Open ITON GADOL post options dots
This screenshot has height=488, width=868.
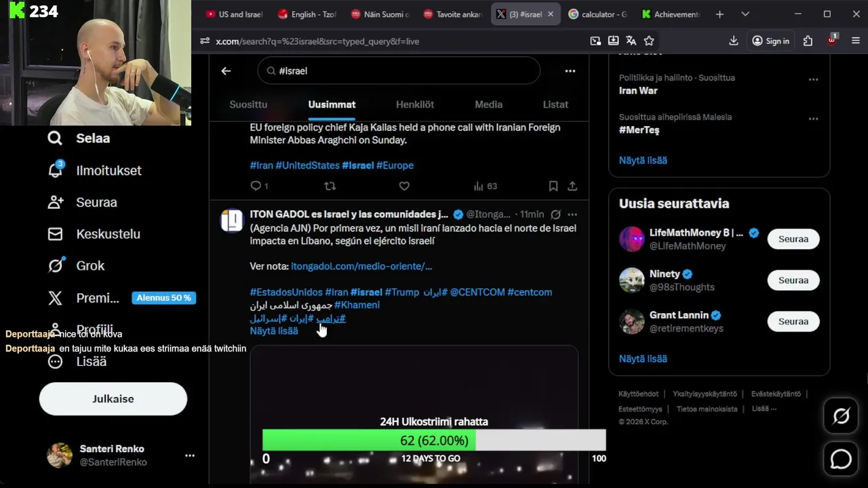(572, 214)
